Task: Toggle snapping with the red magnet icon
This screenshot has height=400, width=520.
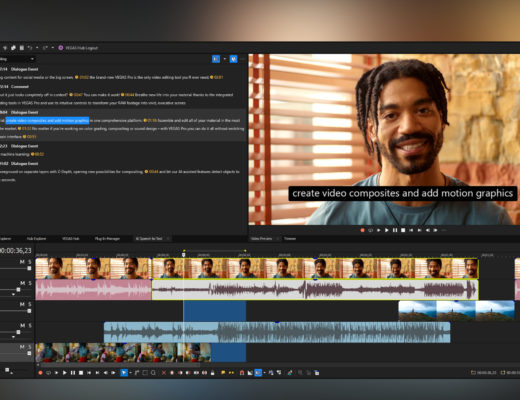Action: click(242, 373)
